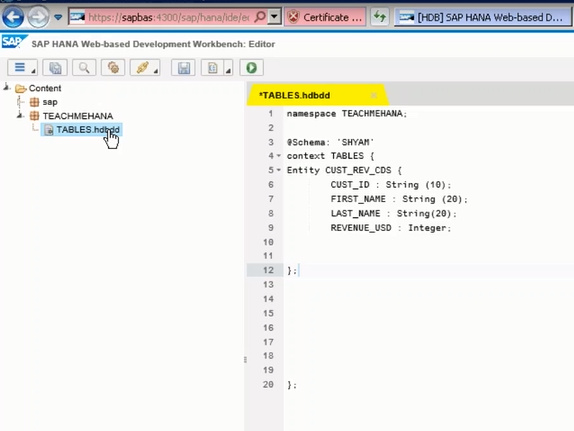Close the *TABLES.hdbdd editor tab

tap(374, 95)
